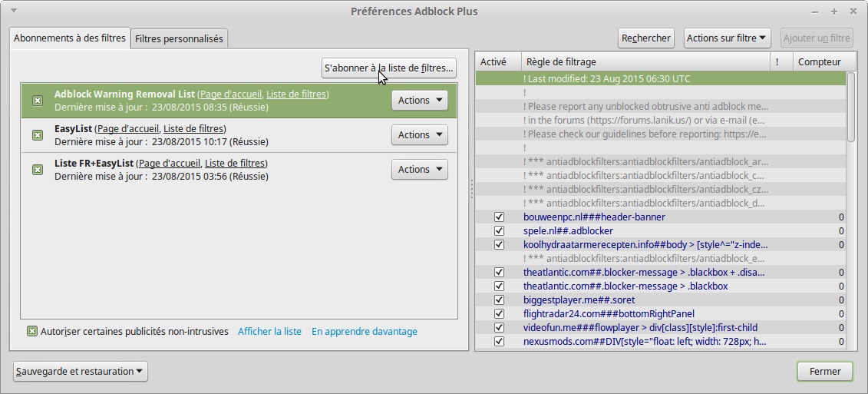Toggle Liste FR+EasyList enabled checkbox
The height and width of the screenshot is (394, 868).
click(x=37, y=170)
